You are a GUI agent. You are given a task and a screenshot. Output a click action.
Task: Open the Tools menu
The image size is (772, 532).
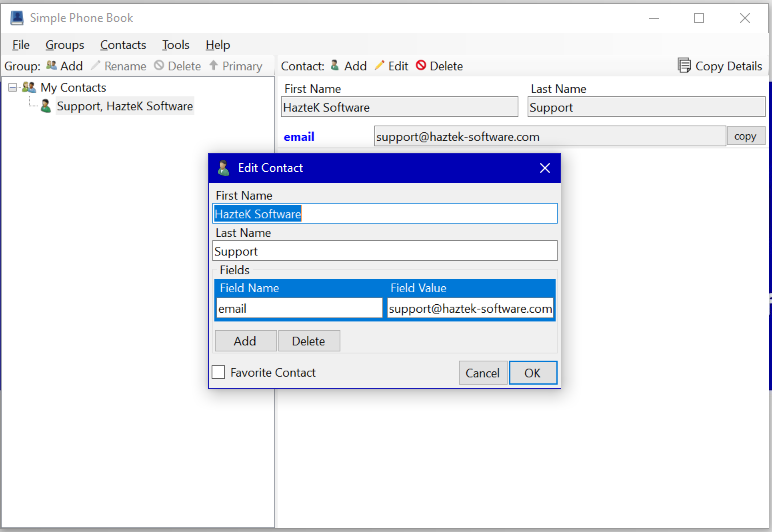click(176, 45)
